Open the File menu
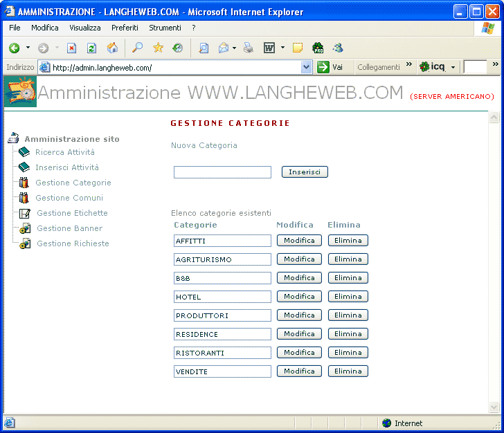 (x=15, y=28)
